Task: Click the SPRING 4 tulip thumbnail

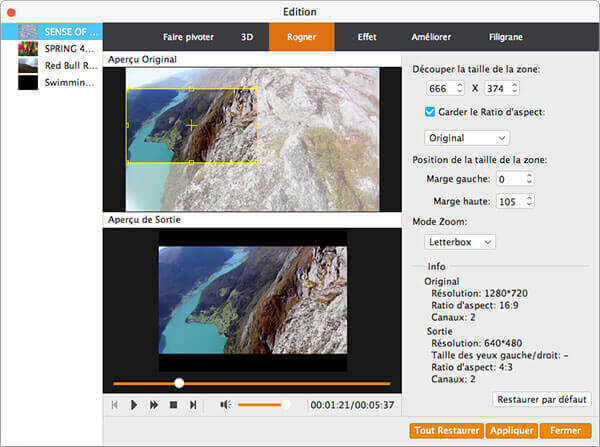Action: [x=28, y=49]
